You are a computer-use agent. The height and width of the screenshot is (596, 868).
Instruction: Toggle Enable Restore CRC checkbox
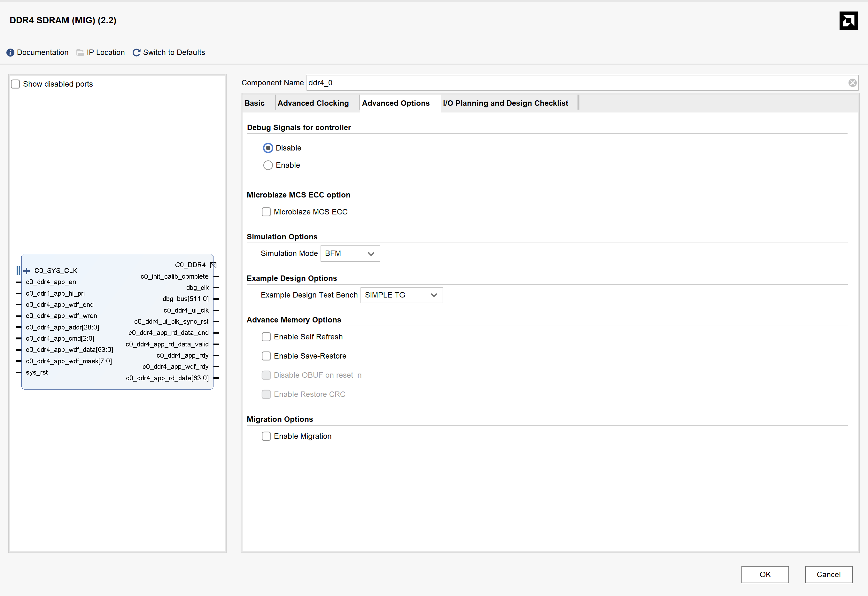266,394
